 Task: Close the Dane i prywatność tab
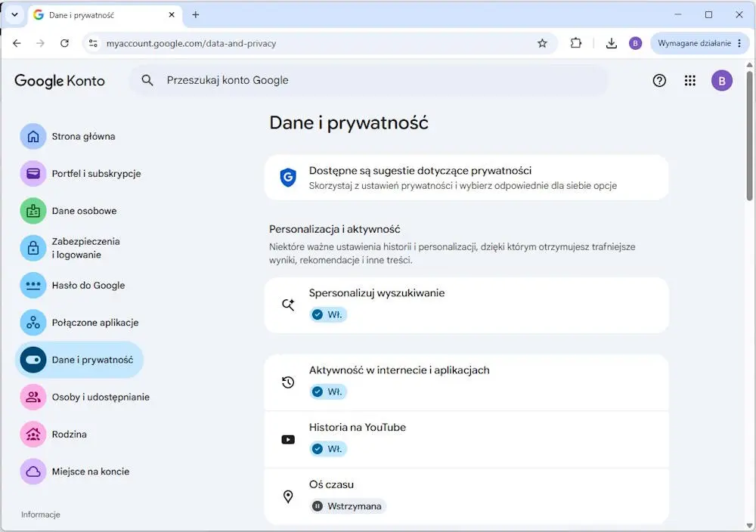172,15
